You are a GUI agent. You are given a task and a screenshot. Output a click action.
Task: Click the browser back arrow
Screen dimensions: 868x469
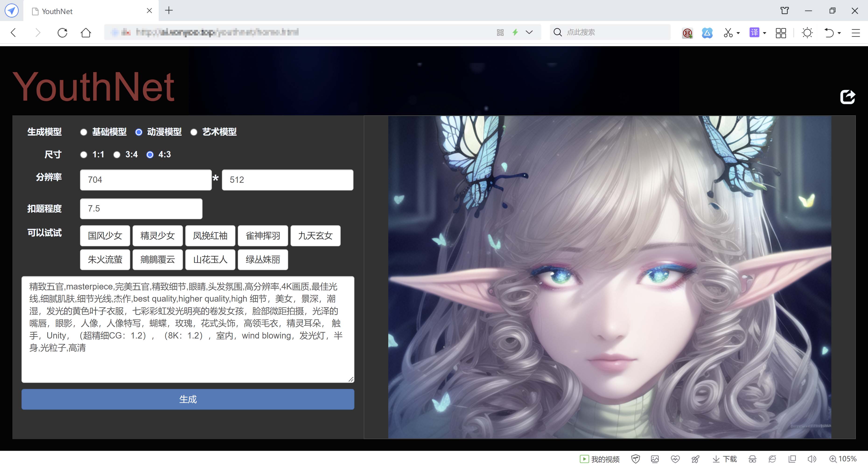[x=14, y=33]
